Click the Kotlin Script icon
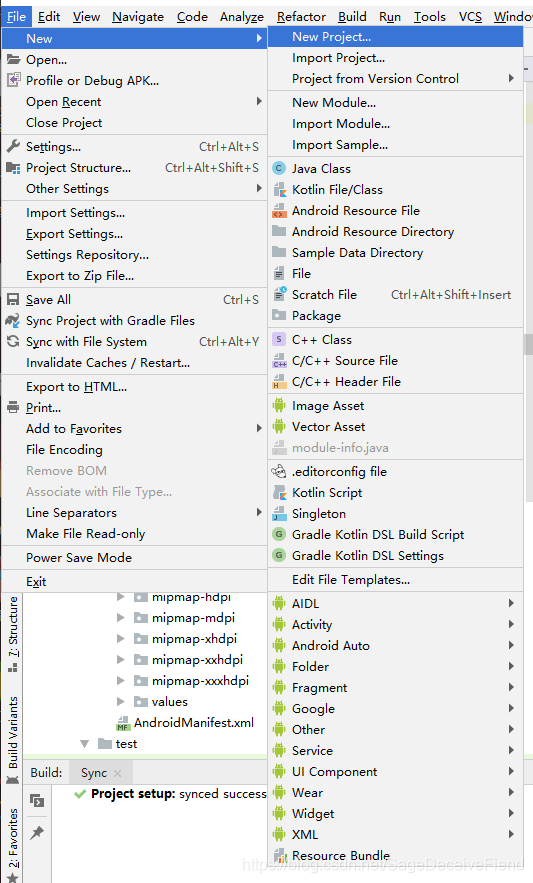The height and width of the screenshot is (883, 533). click(x=279, y=493)
